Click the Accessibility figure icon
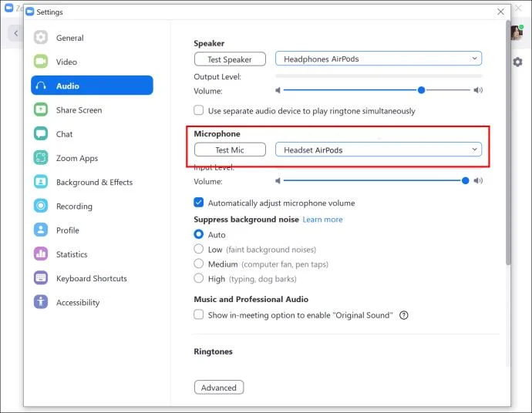The image size is (532, 413). [41, 302]
